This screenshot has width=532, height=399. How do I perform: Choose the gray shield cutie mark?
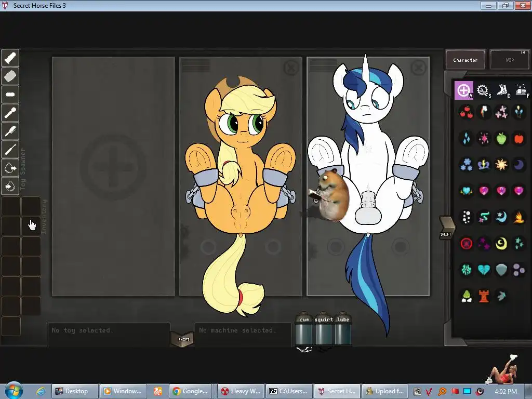[x=501, y=270]
